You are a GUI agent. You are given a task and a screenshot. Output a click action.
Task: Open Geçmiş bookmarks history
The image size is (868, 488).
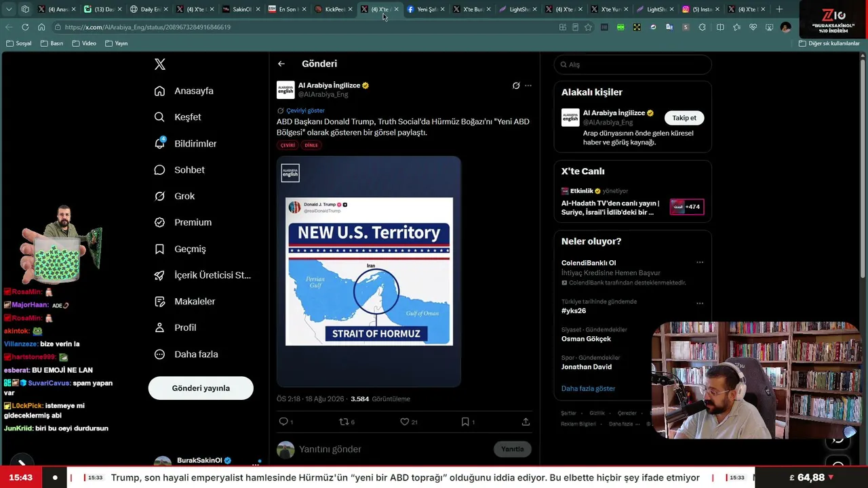180,249
